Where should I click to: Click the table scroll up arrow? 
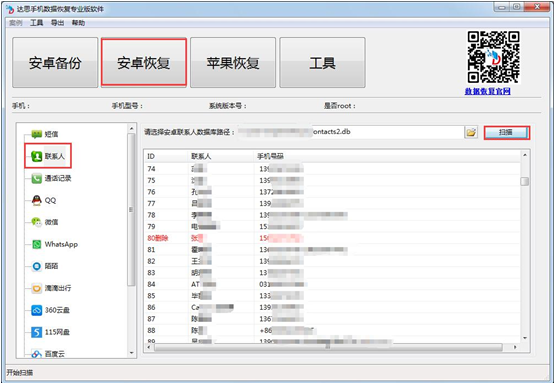coord(525,155)
